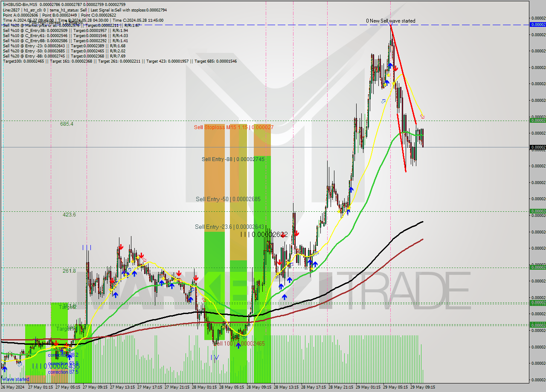Click the pink arrow ending the yellow line
The width and height of the screenshot is (546, 392).
click(x=422, y=116)
